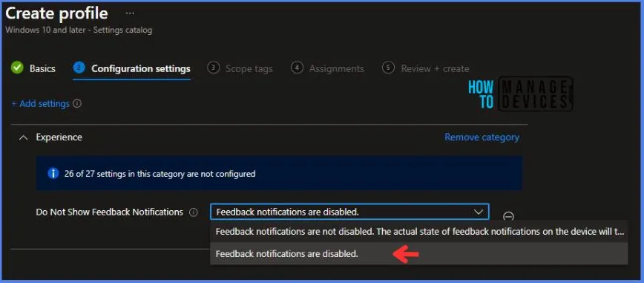Click info icon beside Do Not Show Feedback Notifications
Viewport: 644px width, 283px height.
tap(193, 212)
